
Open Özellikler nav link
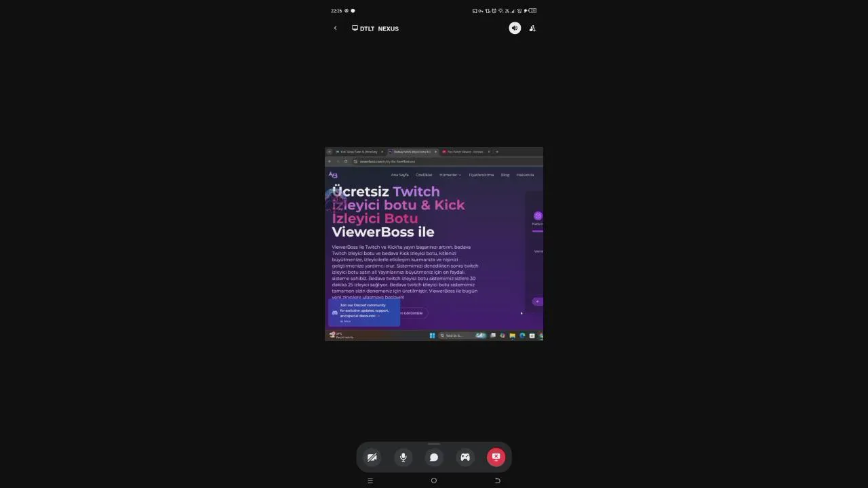424,175
